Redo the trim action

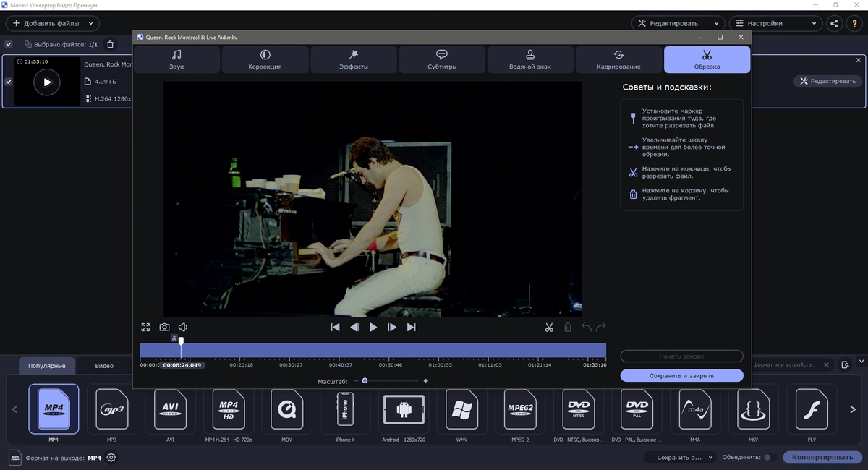coord(600,328)
